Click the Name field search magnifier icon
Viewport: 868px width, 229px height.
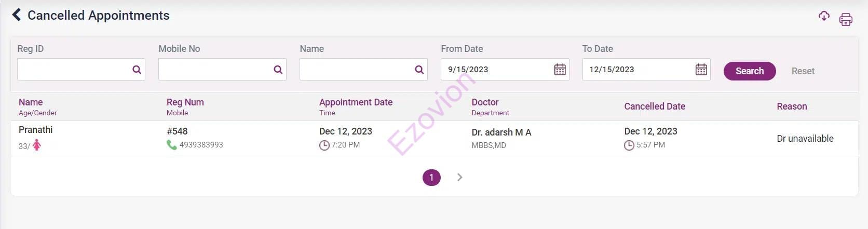[419, 70]
